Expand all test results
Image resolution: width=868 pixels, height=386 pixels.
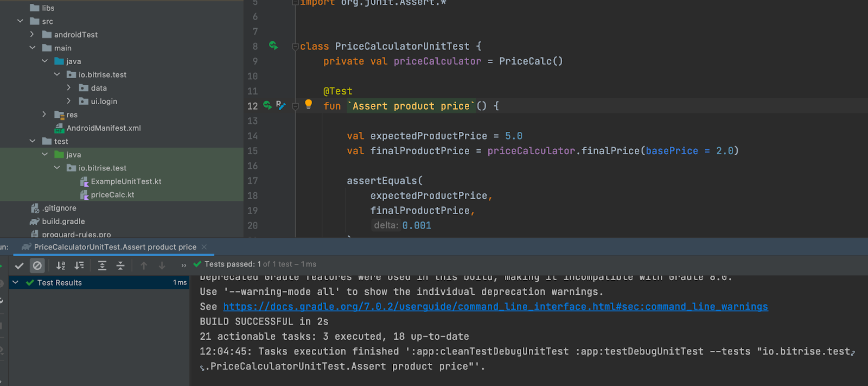pos(102,265)
